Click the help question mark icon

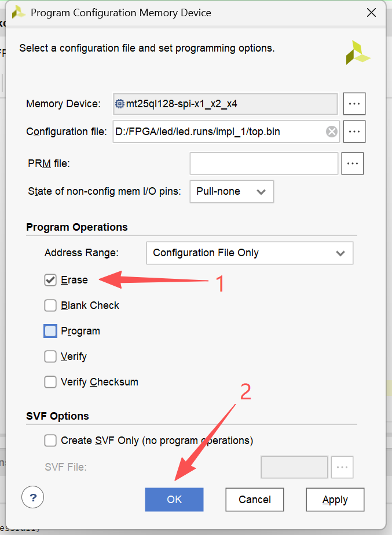tap(33, 497)
